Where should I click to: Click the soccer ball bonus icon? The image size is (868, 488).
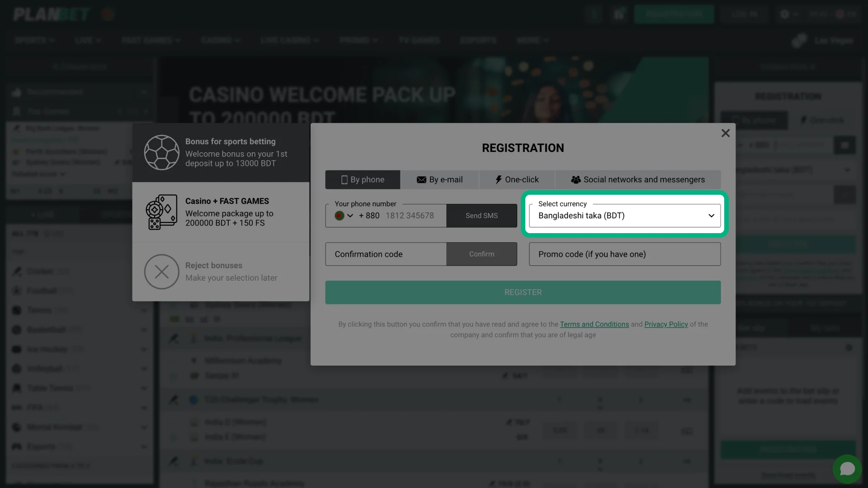click(162, 153)
